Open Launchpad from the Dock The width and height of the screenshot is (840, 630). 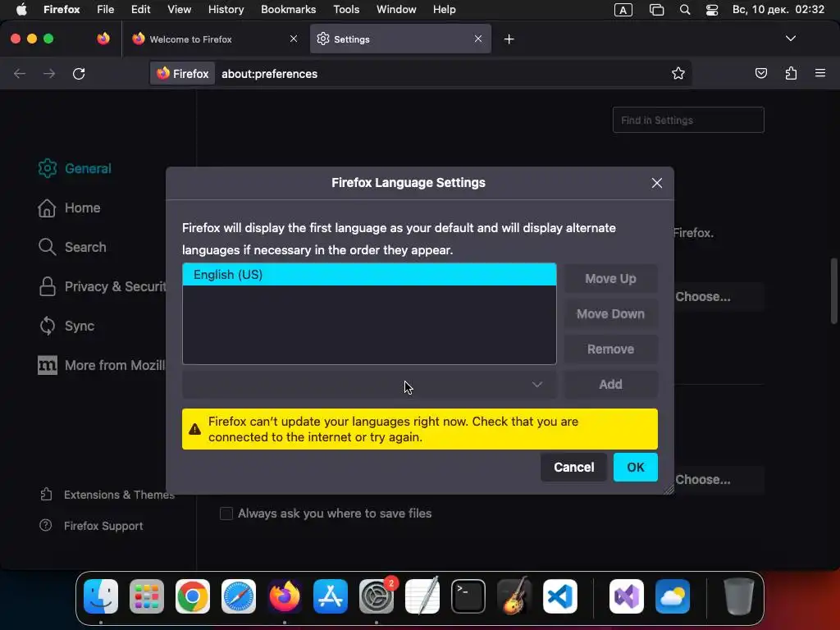[147, 596]
